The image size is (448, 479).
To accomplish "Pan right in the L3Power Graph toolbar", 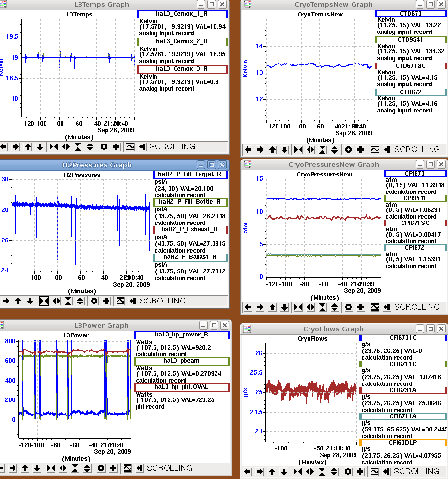I will coord(13,468).
